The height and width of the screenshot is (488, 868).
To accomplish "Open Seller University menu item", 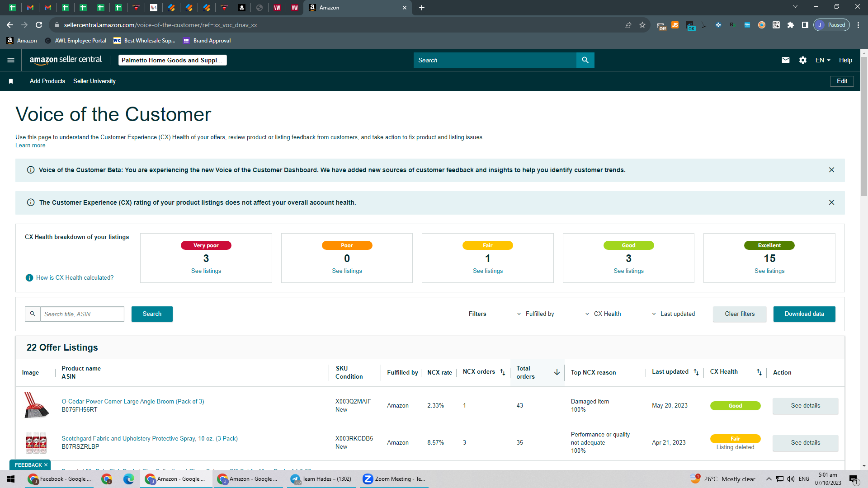I will tap(94, 81).
